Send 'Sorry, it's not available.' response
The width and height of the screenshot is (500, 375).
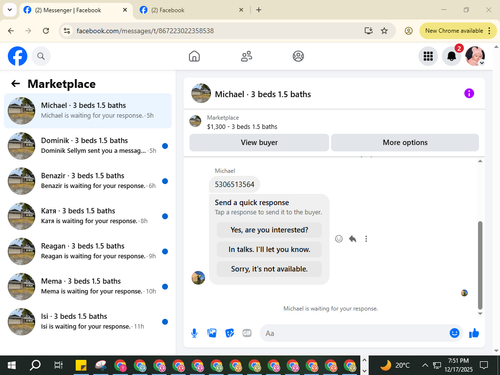269,269
